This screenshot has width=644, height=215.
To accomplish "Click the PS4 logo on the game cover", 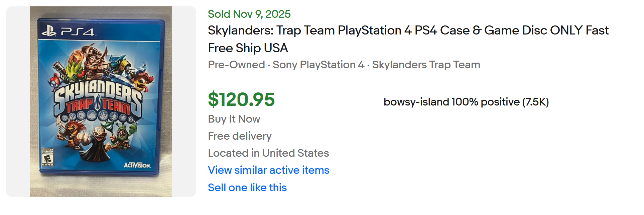I will click(x=78, y=32).
